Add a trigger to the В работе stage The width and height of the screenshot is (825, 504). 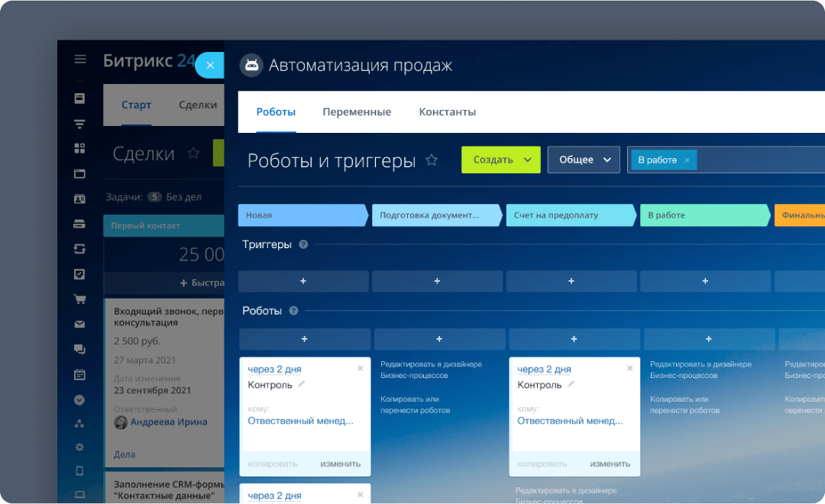(706, 282)
